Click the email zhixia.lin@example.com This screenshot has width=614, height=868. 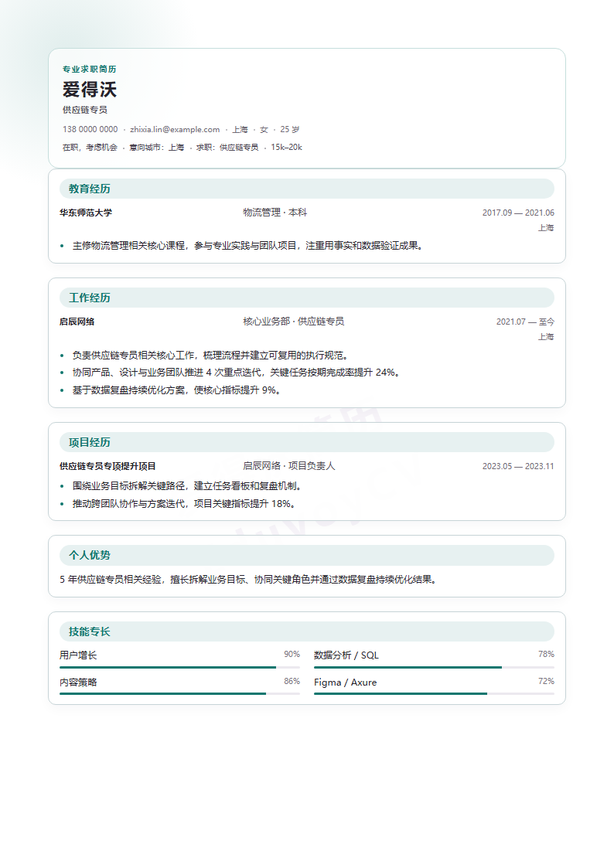click(x=175, y=130)
